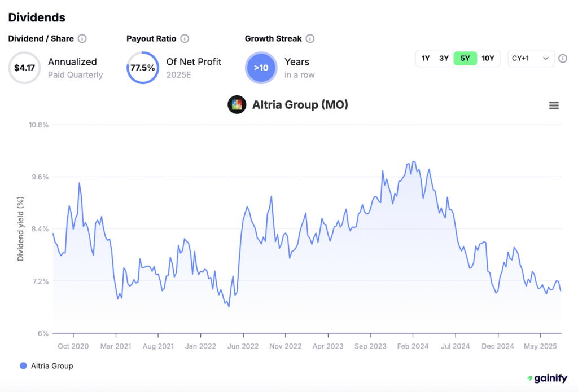Viewport: 578px width, 392px height.
Task: Click the Dividend / Share label
Action: [41, 39]
